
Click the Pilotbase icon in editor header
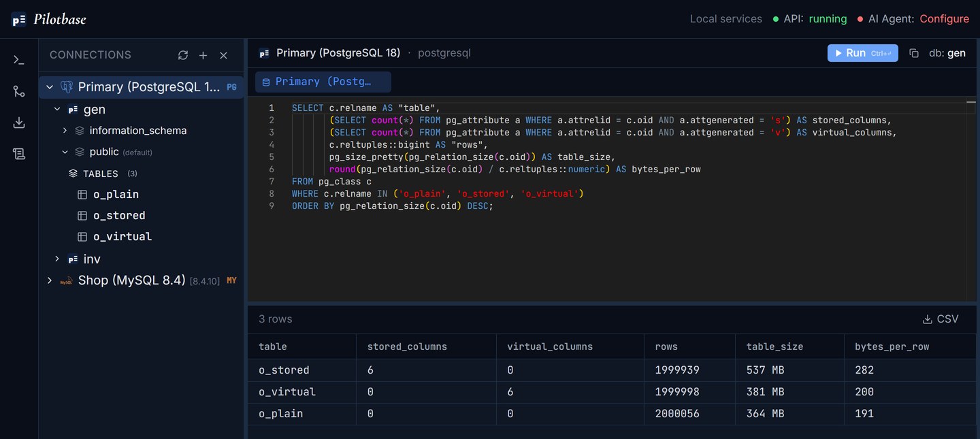(x=264, y=53)
